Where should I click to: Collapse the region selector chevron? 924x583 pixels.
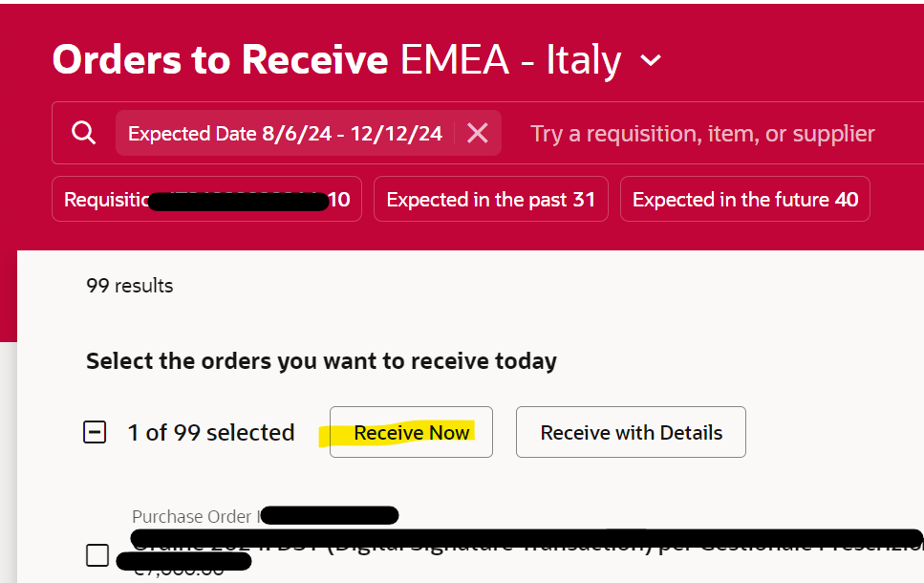(651, 59)
